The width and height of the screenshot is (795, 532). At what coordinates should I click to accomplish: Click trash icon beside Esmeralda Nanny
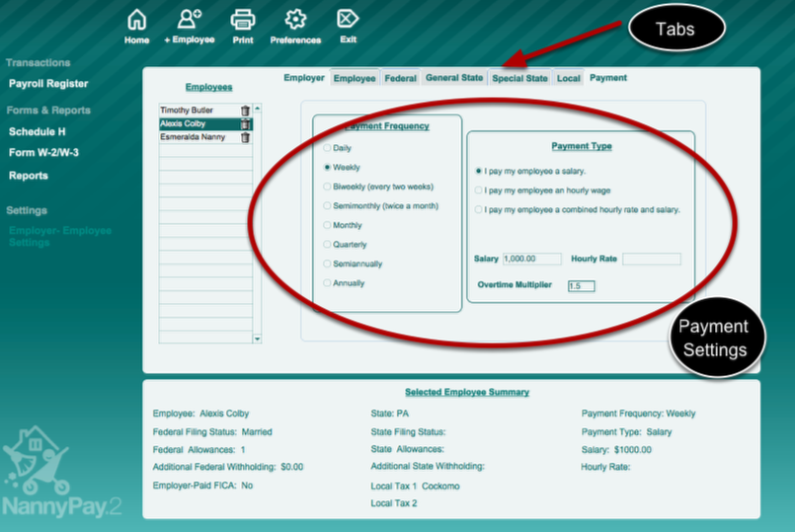245,138
